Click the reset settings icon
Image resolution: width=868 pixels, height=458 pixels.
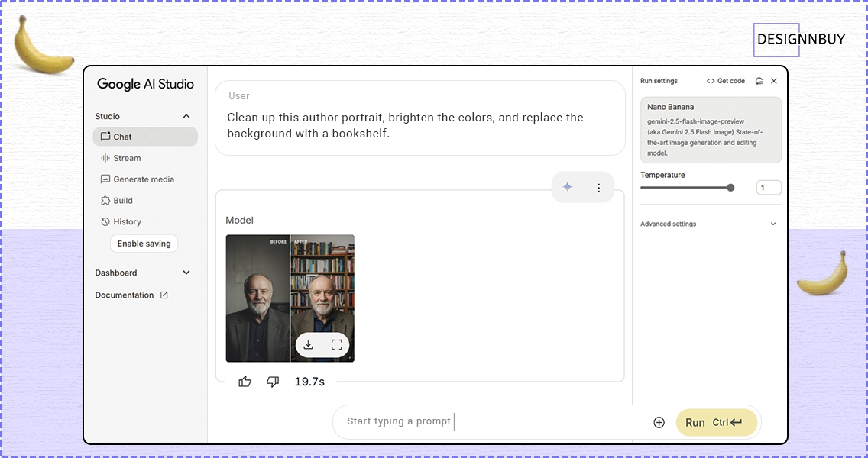759,81
